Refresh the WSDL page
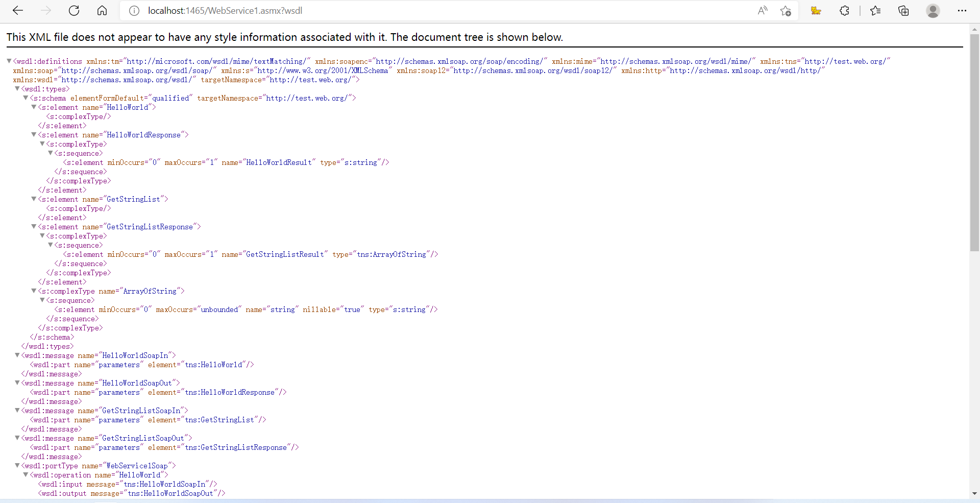980x503 pixels. tap(73, 10)
